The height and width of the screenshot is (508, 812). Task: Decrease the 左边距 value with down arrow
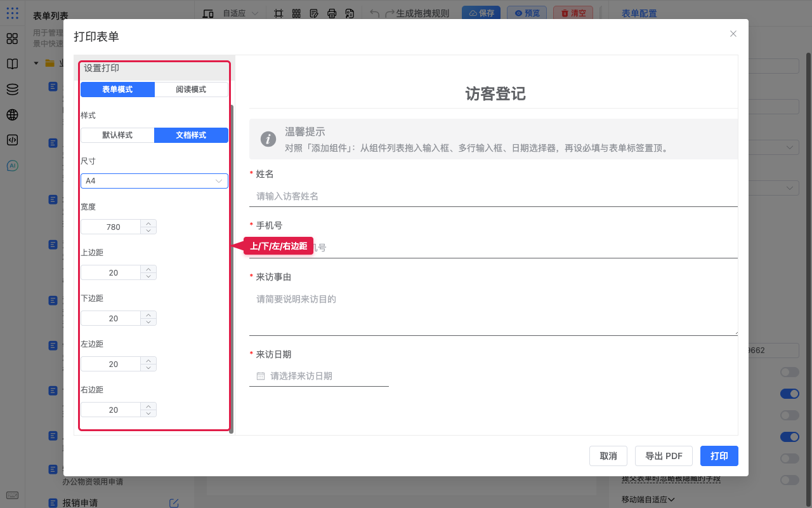pos(148,368)
